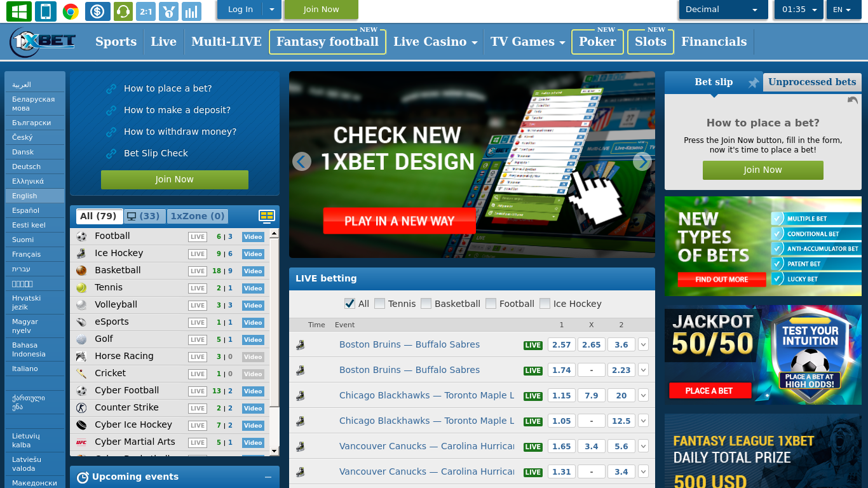The image size is (868, 488).
Task: Click Football soccer ball icon in sports list
Action: click(81, 236)
